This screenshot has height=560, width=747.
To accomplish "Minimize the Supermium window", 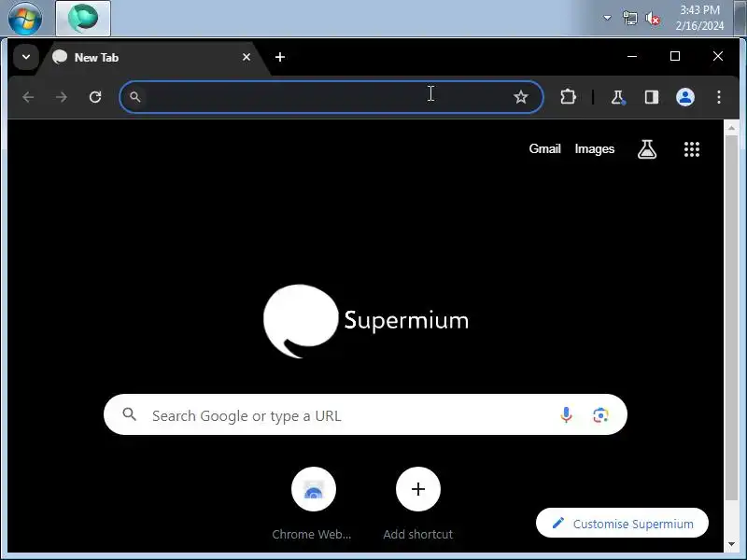I will pyautogui.click(x=632, y=57).
